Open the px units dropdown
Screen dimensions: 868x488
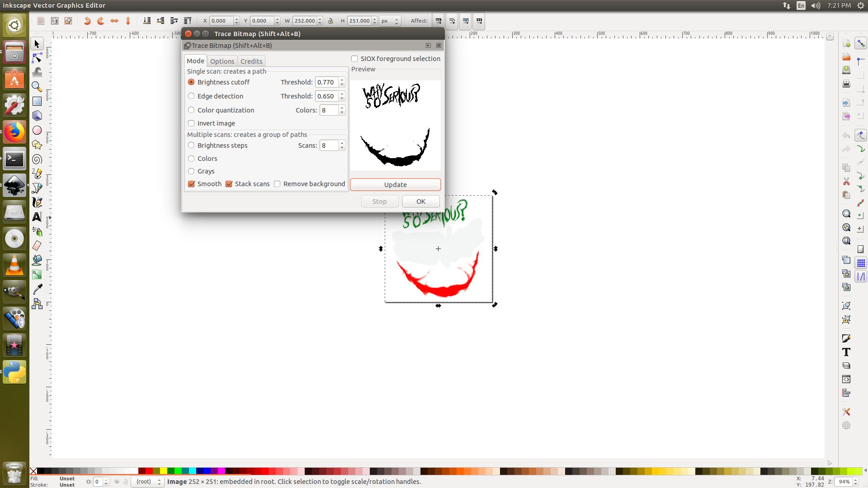(x=390, y=21)
